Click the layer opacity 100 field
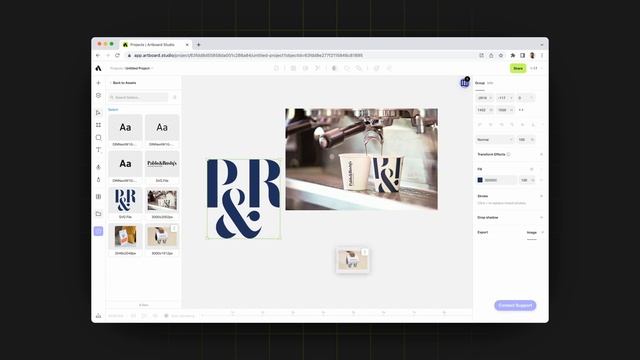The image size is (640, 360). click(526, 140)
